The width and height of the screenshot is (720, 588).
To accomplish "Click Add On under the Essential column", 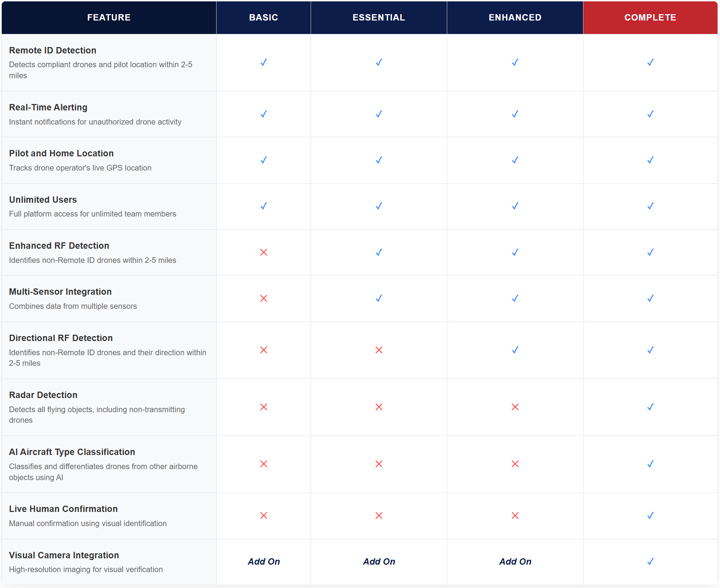I will point(379,561).
